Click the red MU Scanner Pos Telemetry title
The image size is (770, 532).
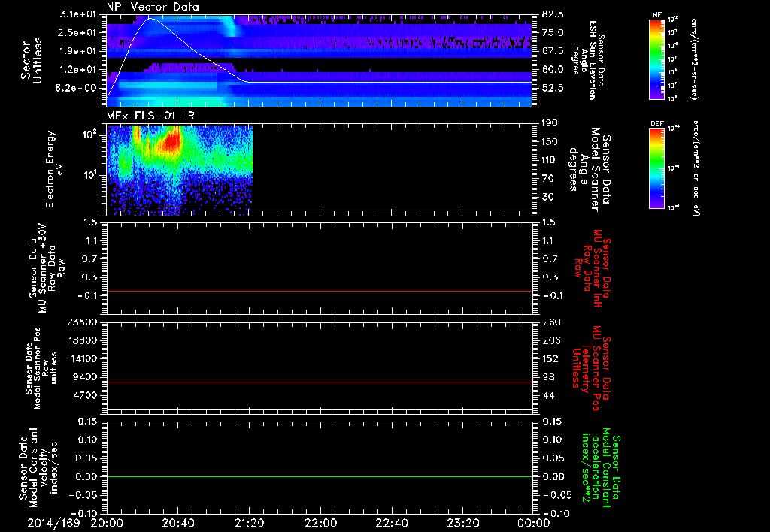[591, 367]
